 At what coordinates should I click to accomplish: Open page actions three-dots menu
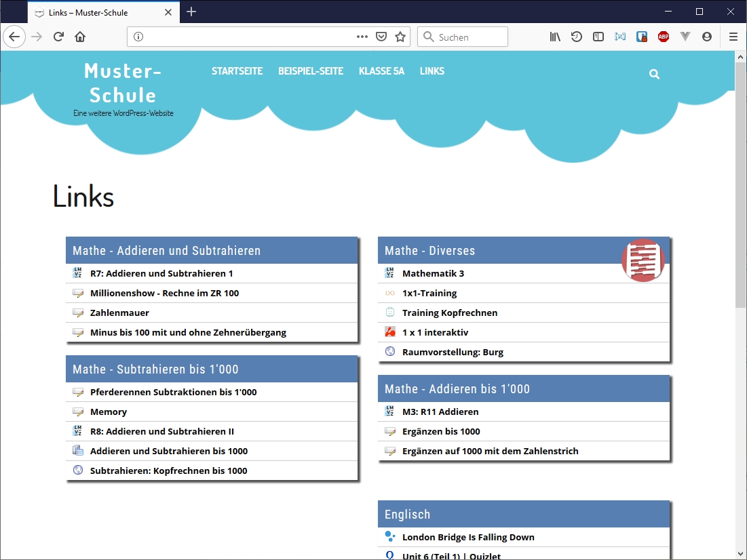[x=362, y=37]
